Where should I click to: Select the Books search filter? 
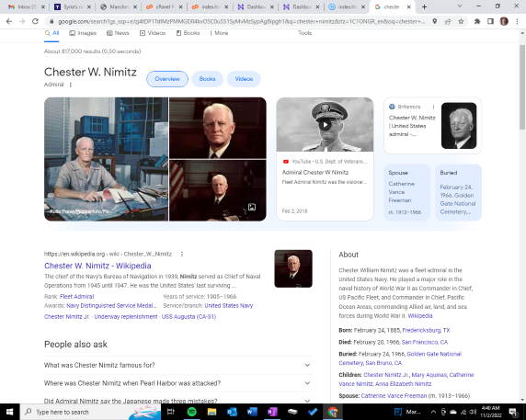click(188, 33)
